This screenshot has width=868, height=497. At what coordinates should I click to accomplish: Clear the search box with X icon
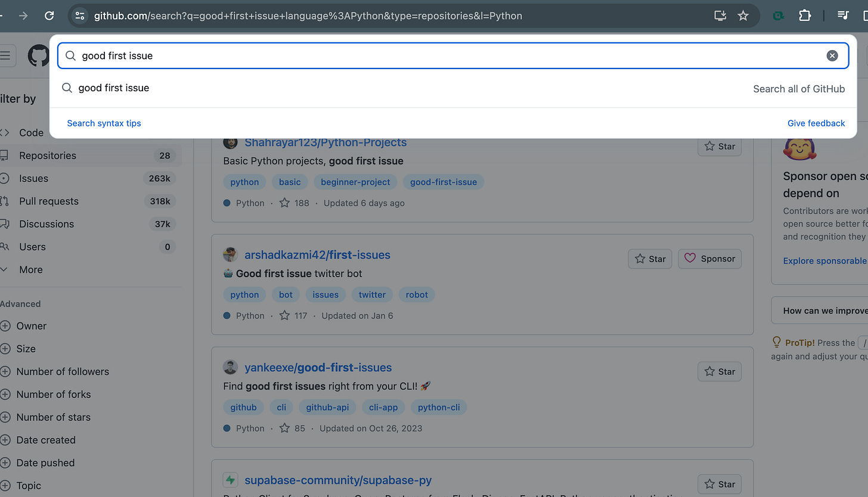point(832,55)
